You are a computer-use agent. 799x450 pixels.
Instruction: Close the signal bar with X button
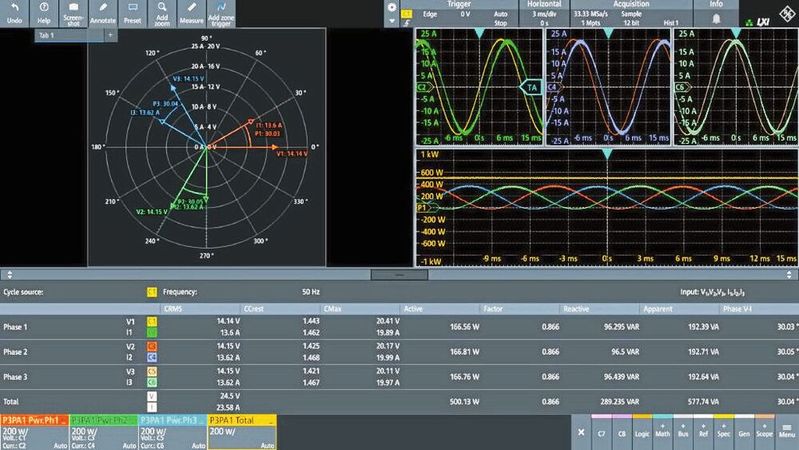[x=581, y=432]
